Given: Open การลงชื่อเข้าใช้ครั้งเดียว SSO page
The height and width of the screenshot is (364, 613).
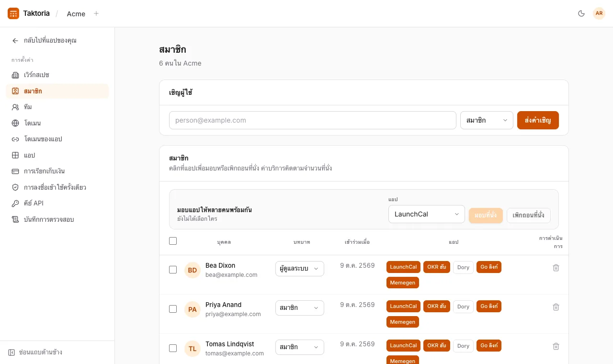Looking at the screenshot, I should pyautogui.click(x=57, y=187).
